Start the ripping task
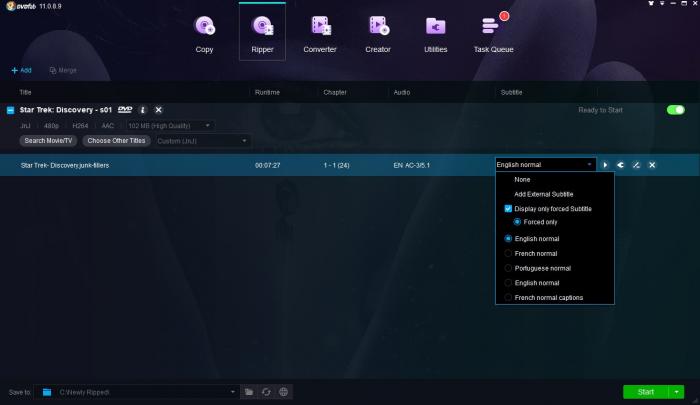700x405 pixels. coord(646,392)
